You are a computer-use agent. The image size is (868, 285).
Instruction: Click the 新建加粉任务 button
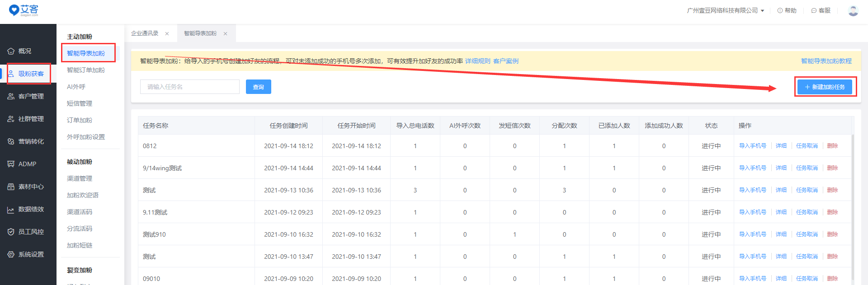click(825, 87)
